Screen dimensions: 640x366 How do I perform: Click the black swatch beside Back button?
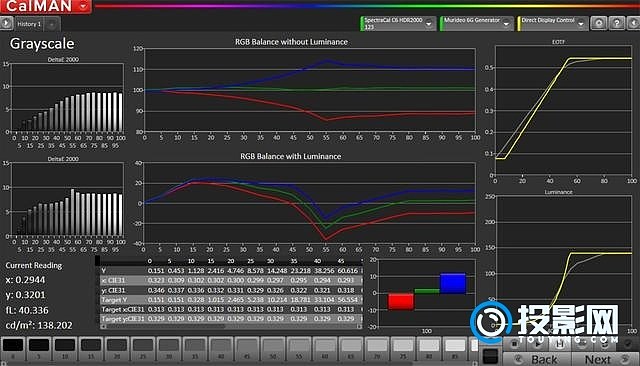tap(490, 356)
